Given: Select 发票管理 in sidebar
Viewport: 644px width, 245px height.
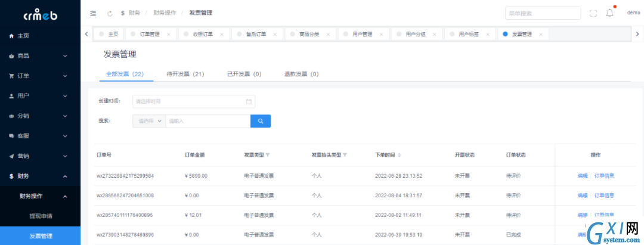Looking at the screenshot, I should point(41,235).
